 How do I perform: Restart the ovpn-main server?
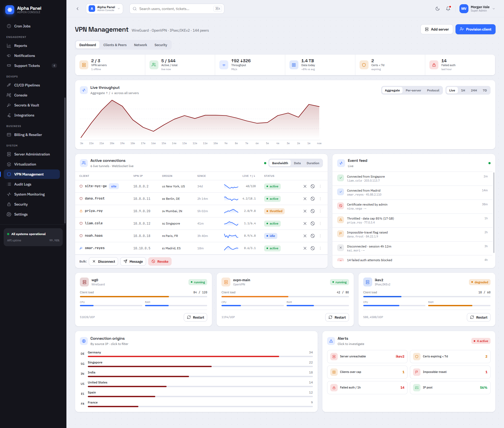[337, 317]
